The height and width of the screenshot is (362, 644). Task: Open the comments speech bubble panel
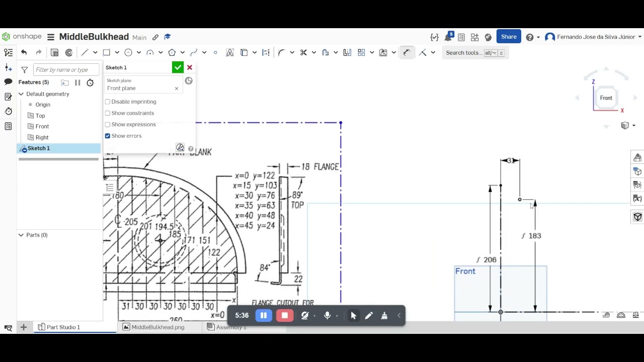8,81
